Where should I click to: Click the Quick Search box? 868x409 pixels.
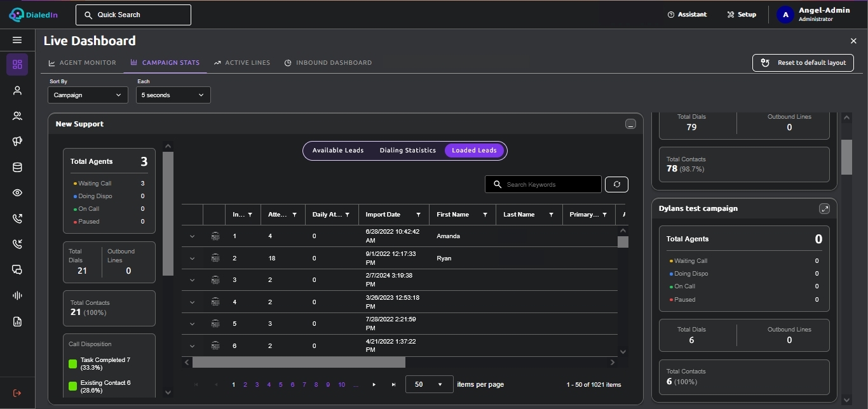click(133, 15)
